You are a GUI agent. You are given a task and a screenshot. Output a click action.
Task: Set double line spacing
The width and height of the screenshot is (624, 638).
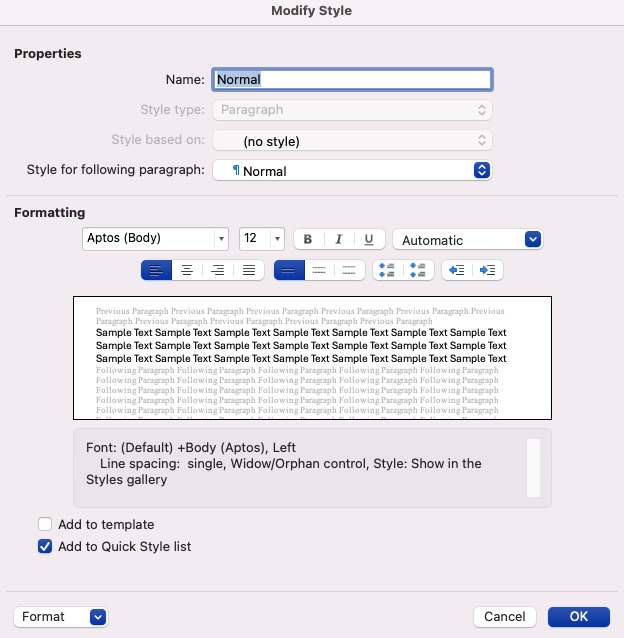coord(349,270)
